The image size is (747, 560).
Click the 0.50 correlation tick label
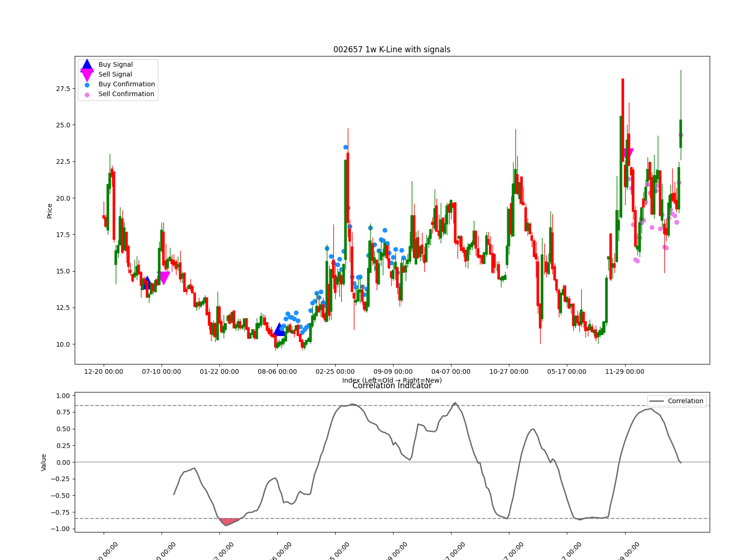pyautogui.click(x=63, y=429)
